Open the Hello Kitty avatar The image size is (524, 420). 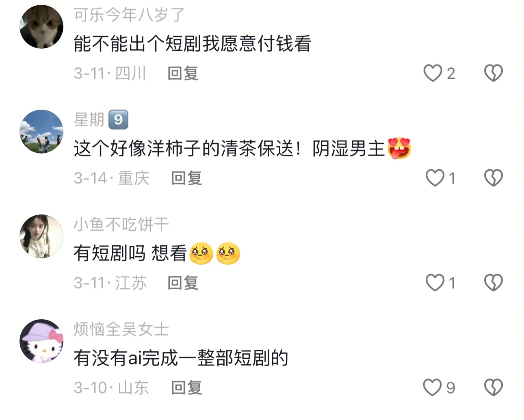(41, 341)
